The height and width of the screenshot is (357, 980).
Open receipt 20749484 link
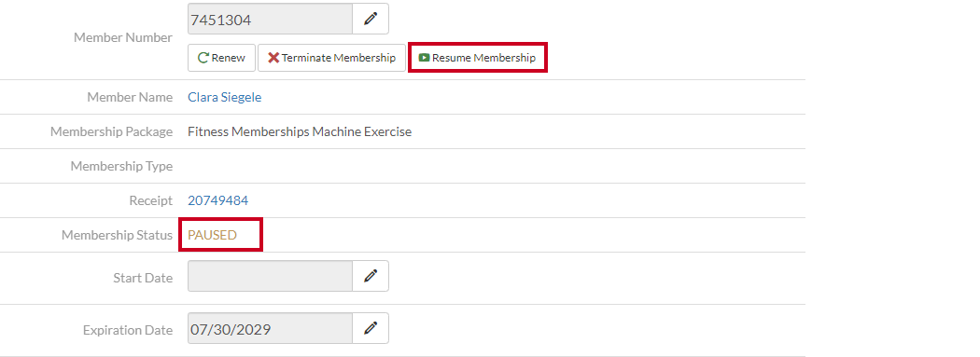click(217, 200)
